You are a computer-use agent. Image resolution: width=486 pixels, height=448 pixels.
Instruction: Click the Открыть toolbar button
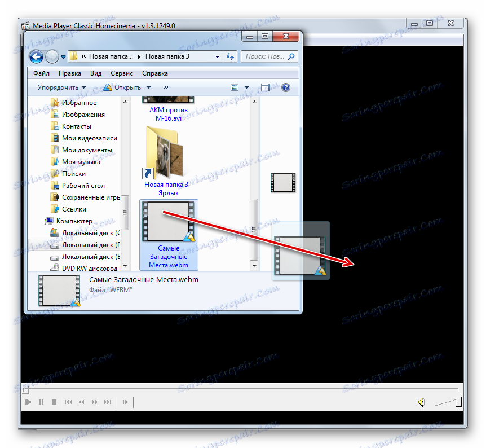pos(122,87)
